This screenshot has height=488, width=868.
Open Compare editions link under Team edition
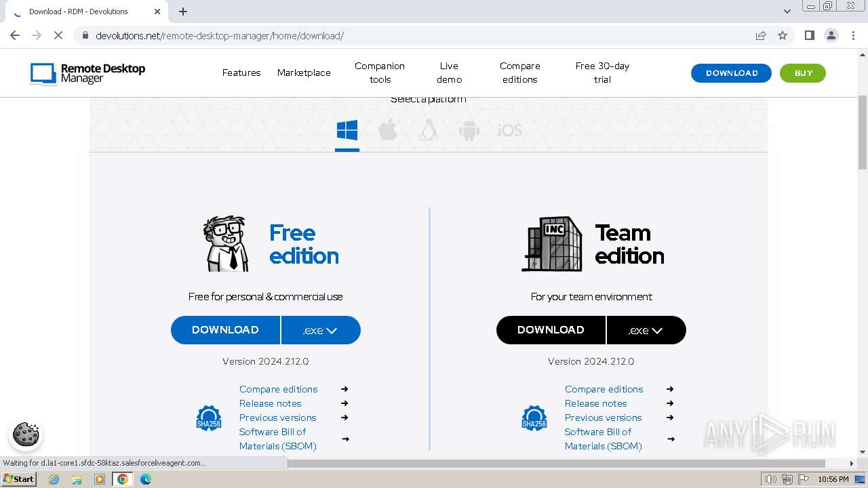604,389
